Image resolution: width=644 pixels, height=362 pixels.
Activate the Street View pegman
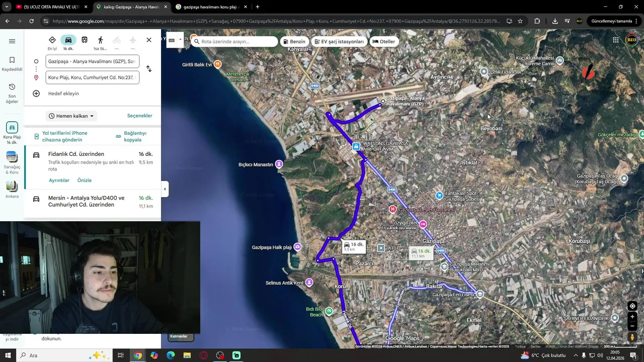tap(632, 337)
